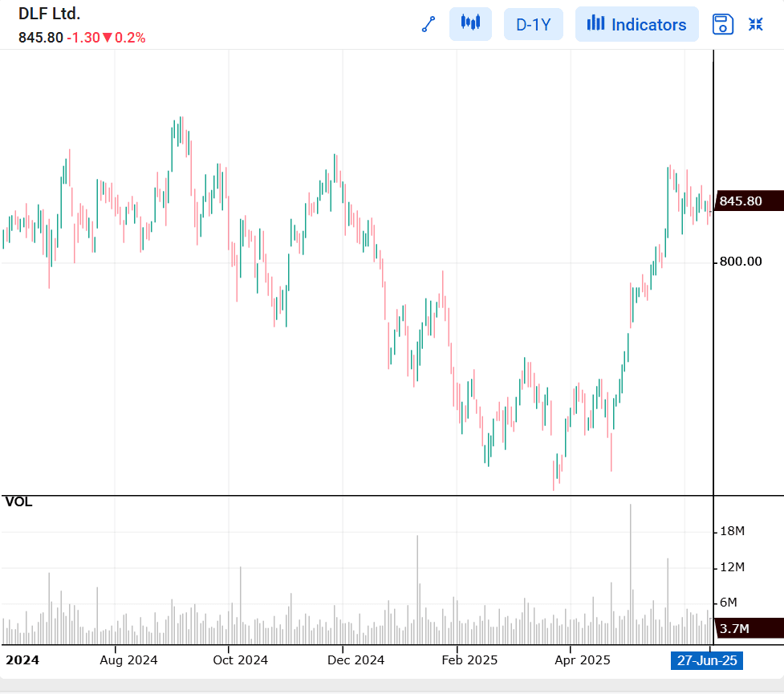Click the 18M volume axis label
784x694 pixels.
(x=732, y=531)
